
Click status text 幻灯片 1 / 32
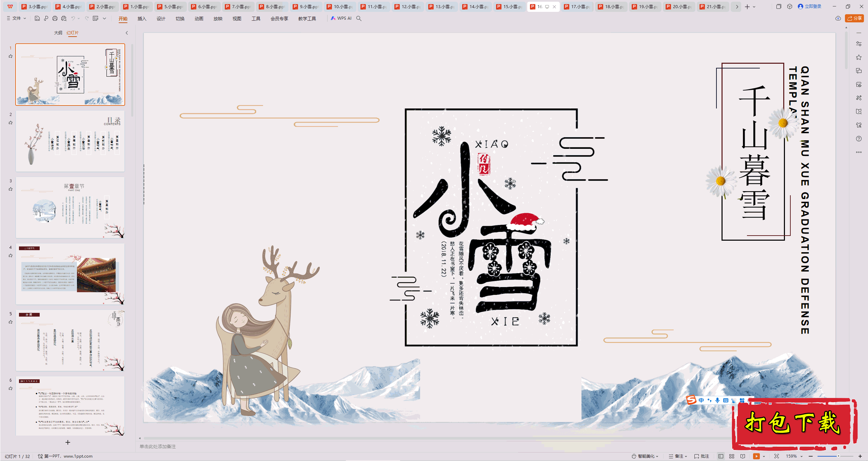[x=17, y=456]
